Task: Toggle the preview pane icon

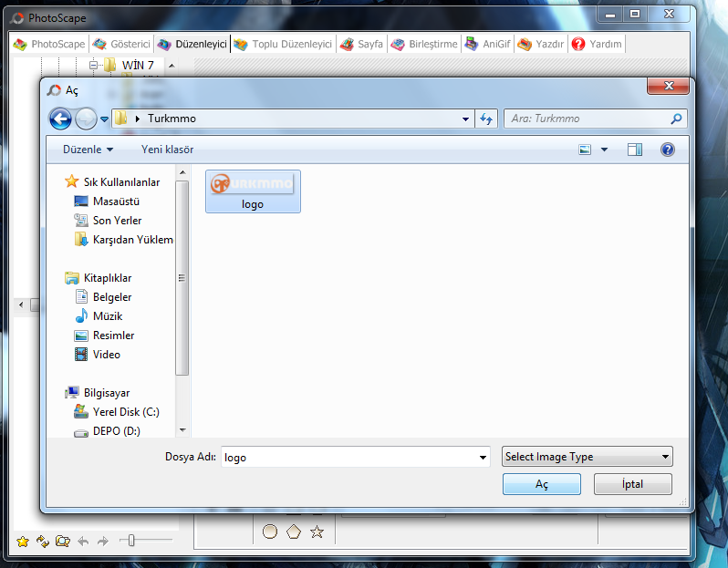Action: (x=635, y=150)
